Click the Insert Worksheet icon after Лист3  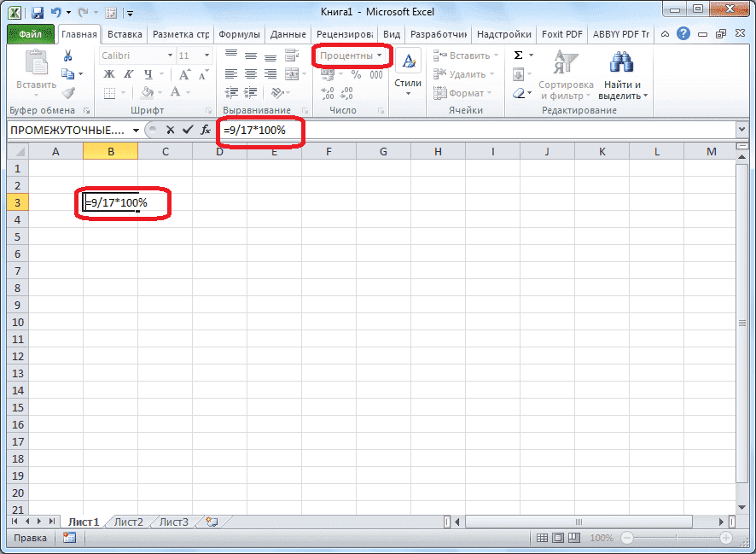coord(211,522)
